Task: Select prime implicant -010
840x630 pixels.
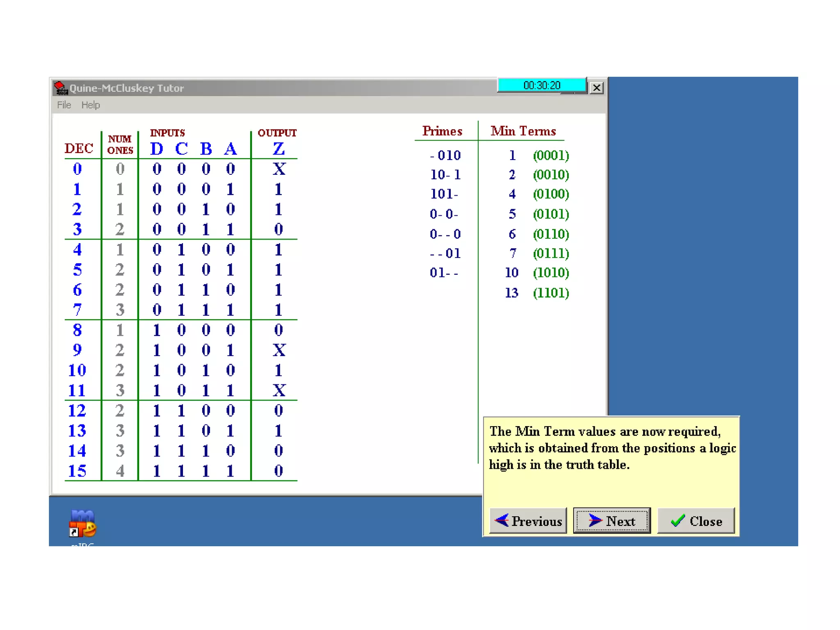Action: [445, 155]
